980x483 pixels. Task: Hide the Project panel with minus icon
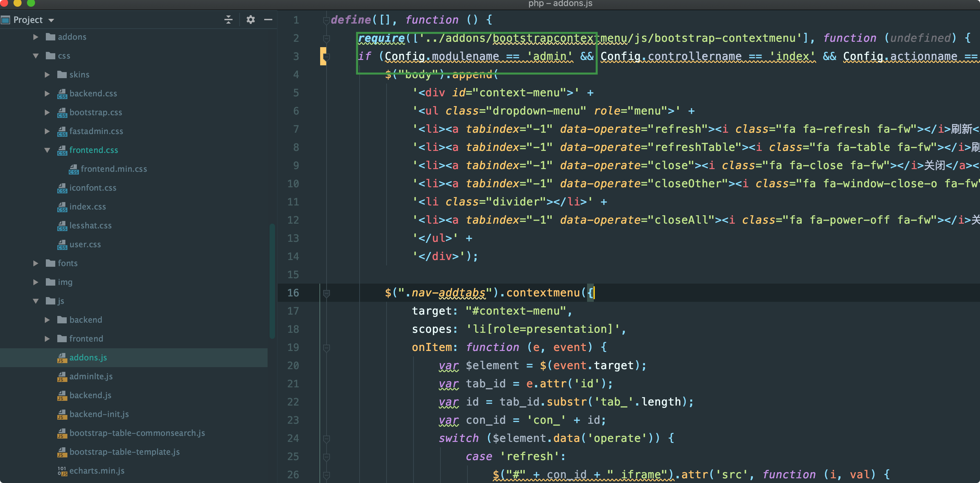point(268,20)
